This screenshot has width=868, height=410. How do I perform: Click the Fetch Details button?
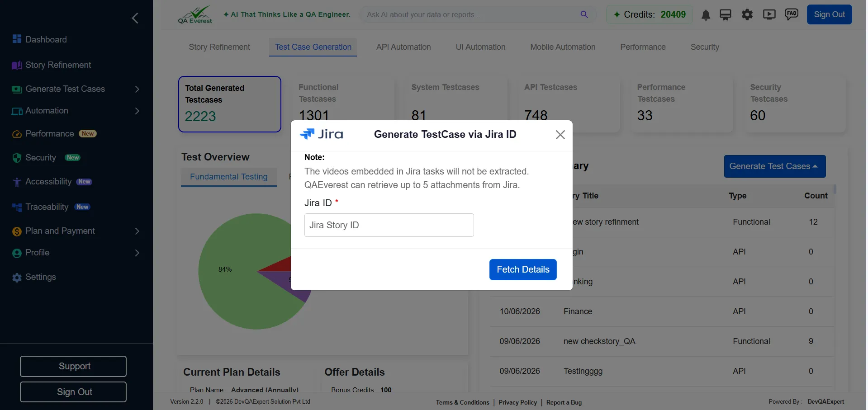tap(523, 269)
